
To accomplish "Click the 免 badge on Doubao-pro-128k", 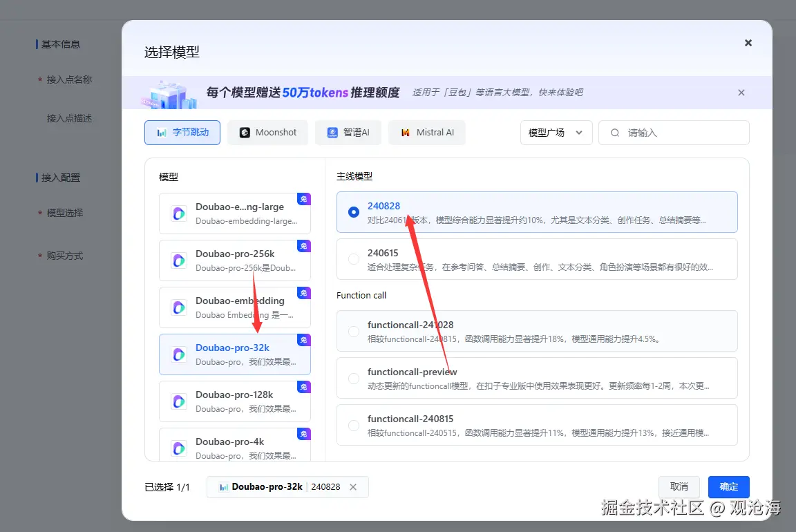I will [303, 387].
